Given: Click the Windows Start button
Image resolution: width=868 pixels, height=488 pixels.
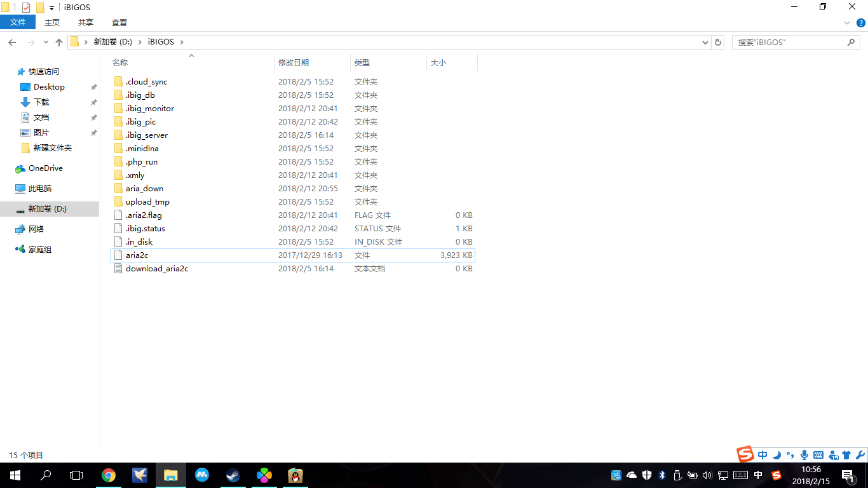Looking at the screenshot, I should pyautogui.click(x=15, y=475).
